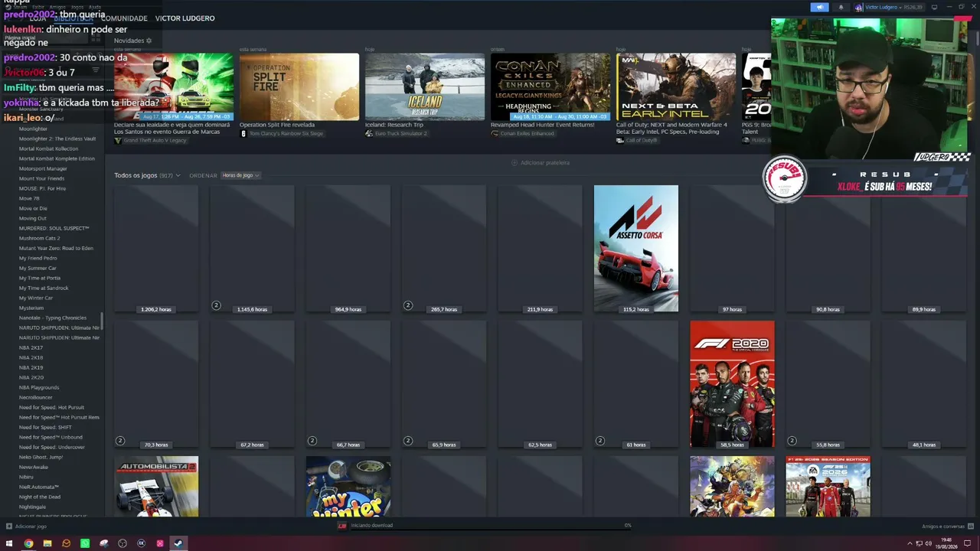Screen dimensions: 980x551
Task: Open Google Chrome from the taskbar
Action: [28, 543]
